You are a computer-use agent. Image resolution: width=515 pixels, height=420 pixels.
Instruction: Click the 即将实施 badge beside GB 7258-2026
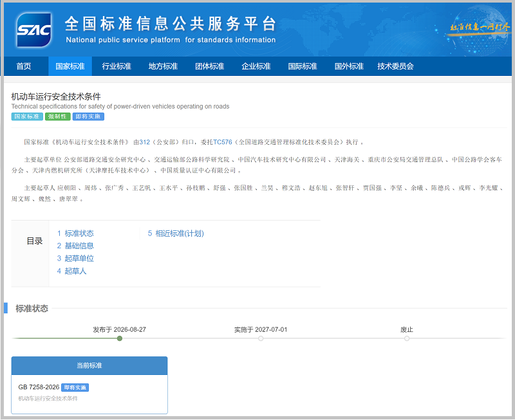click(x=75, y=387)
